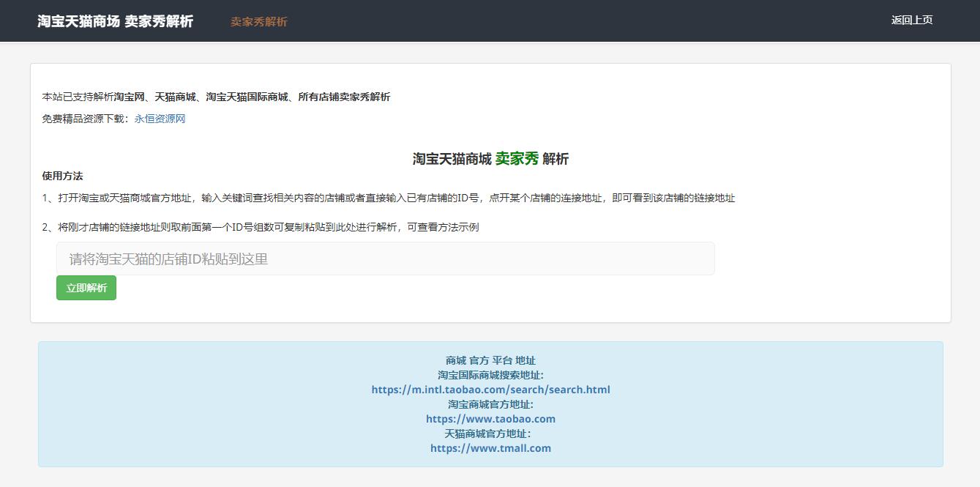Click the 淘宝商城官方地址 label

(490, 404)
